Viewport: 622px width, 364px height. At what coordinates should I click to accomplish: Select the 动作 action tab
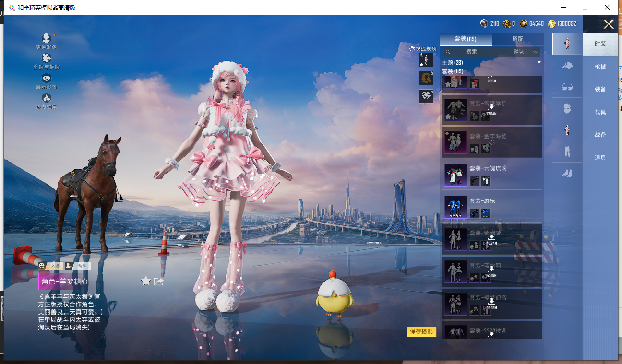click(77, 266)
